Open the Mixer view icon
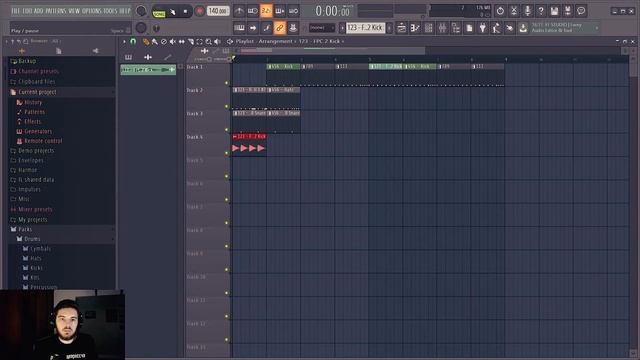 click(x=442, y=28)
